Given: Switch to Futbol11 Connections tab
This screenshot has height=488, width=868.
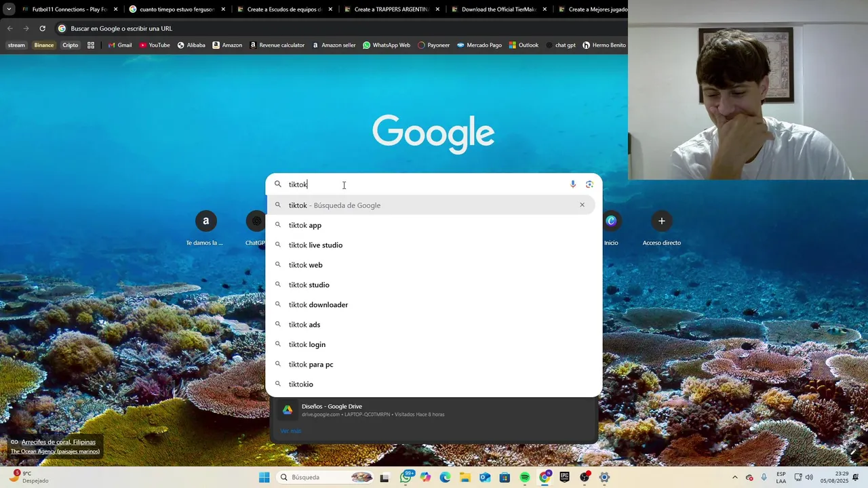Looking at the screenshot, I should 70,9.
